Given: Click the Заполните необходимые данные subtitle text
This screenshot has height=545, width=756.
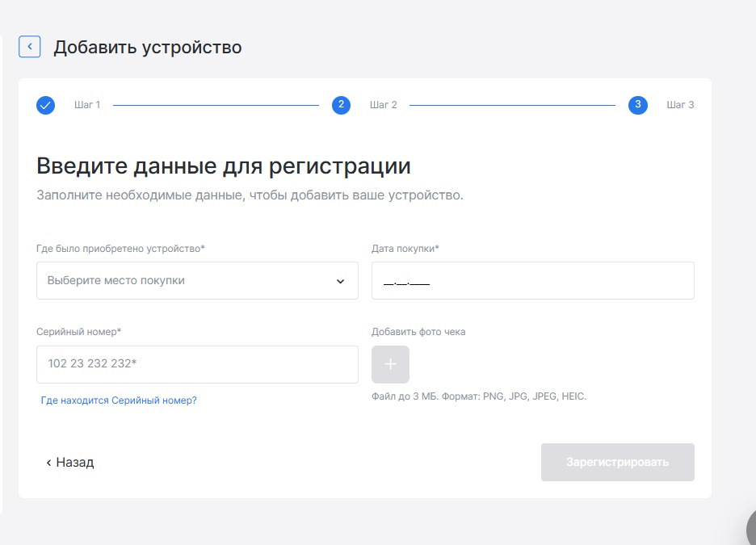Looking at the screenshot, I should tap(250, 195).
